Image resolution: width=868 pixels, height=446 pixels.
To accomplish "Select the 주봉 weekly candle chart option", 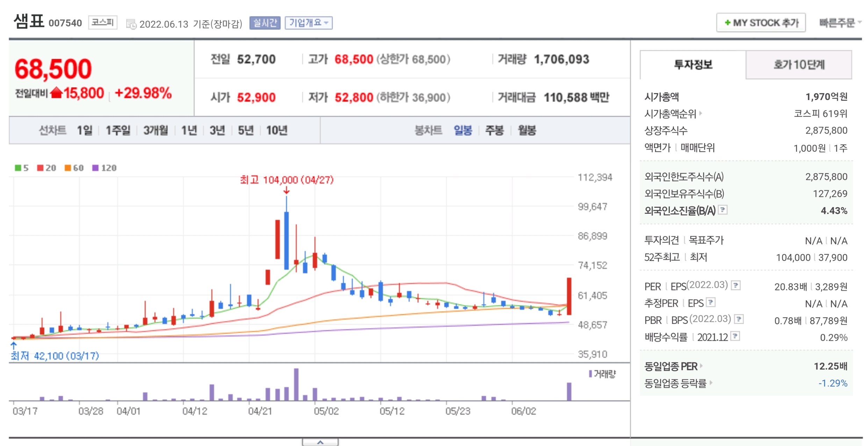I will point(494,130).
